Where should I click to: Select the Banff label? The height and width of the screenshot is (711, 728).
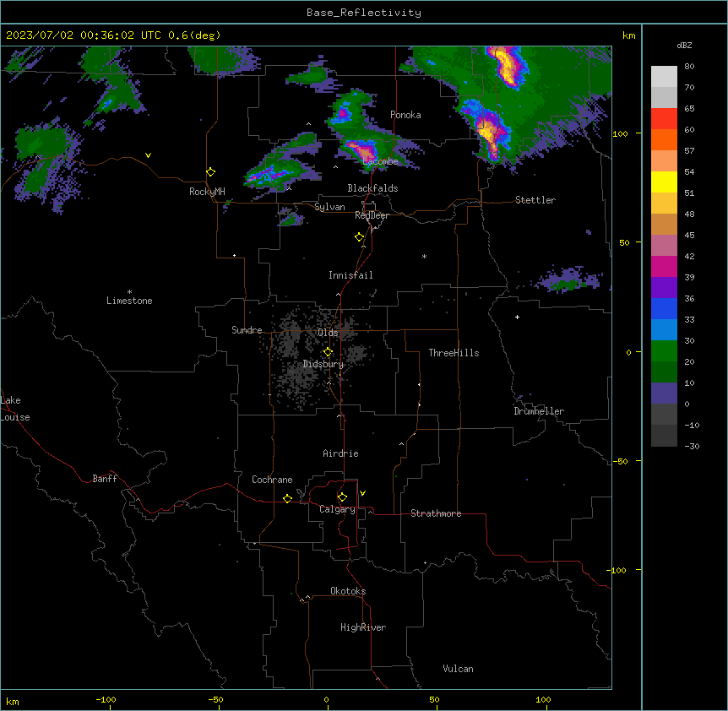pyautogui.click(x=105, y=479)
